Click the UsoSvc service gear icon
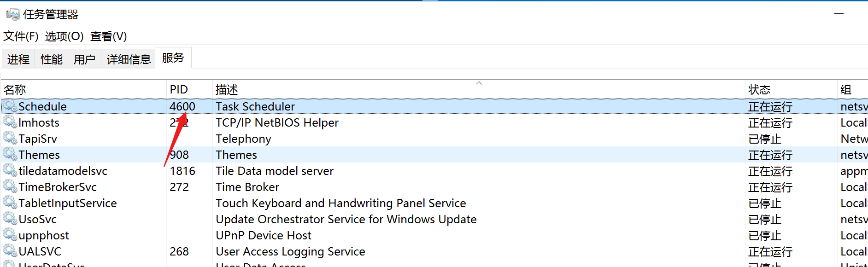The width and height of the screenshot is (868, 267). (x=10, y=219)
